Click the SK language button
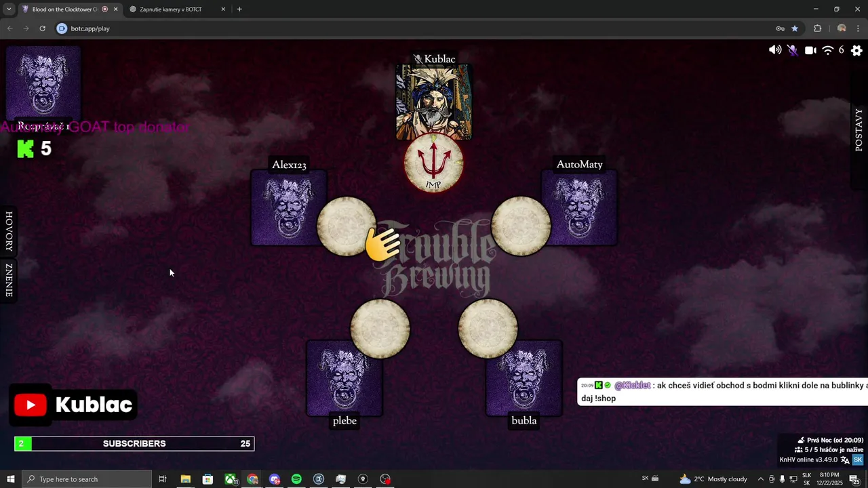Screen dimensions: 868x488 857,460
